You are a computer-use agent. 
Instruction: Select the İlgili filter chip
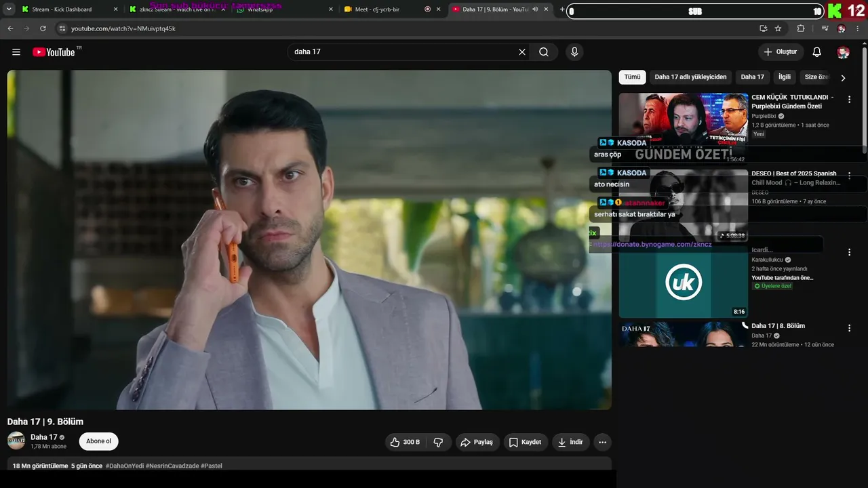tap(785, 77)
